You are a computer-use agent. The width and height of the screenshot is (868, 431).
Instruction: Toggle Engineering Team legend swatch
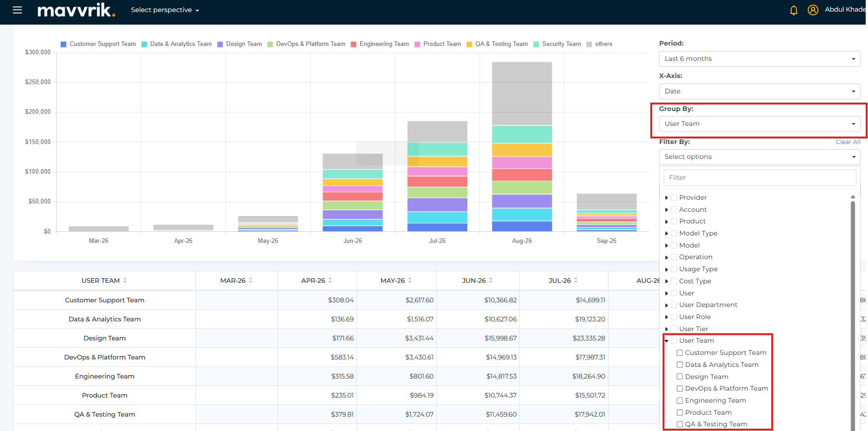coord(354,44)
